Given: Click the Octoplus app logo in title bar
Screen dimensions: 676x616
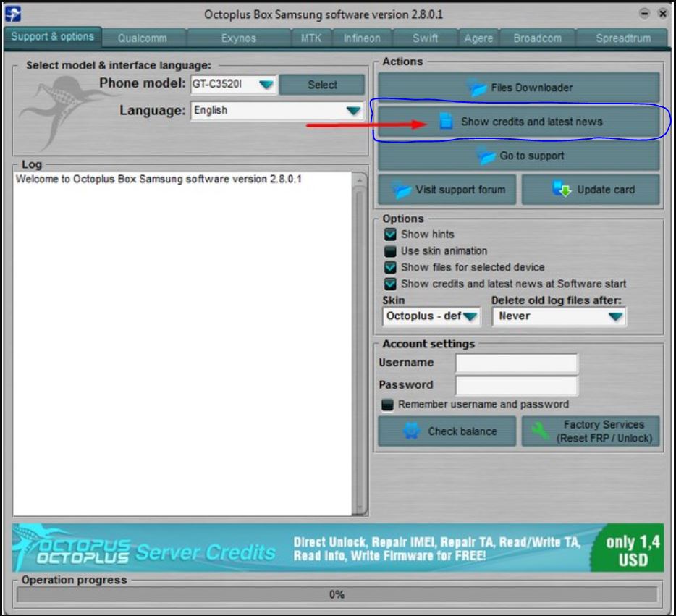Looking at the screenshot, I should 12,14.
